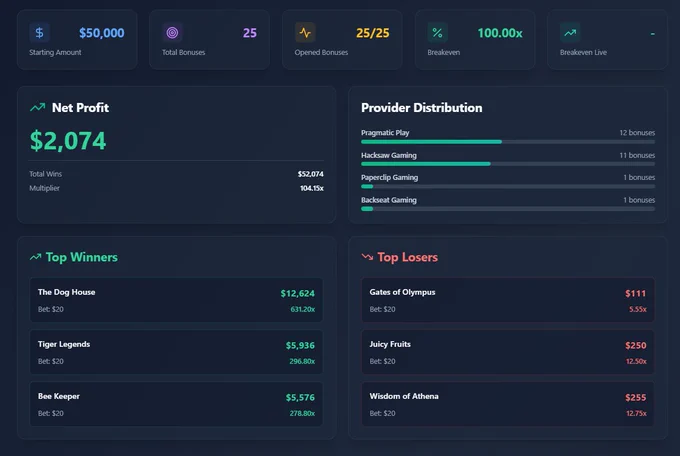Select the Paperclip Gaming distribution bar

(x=508, y=187)
